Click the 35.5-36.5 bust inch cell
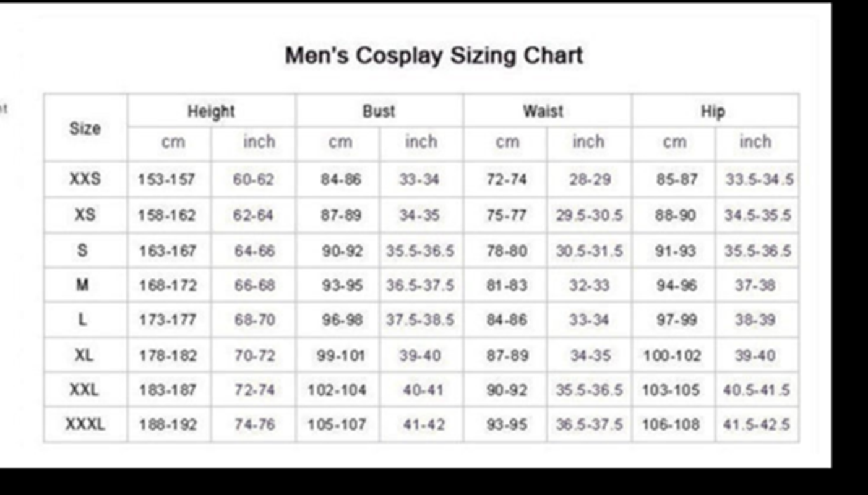Screen dimensions: 868x495 coord(420,251)
